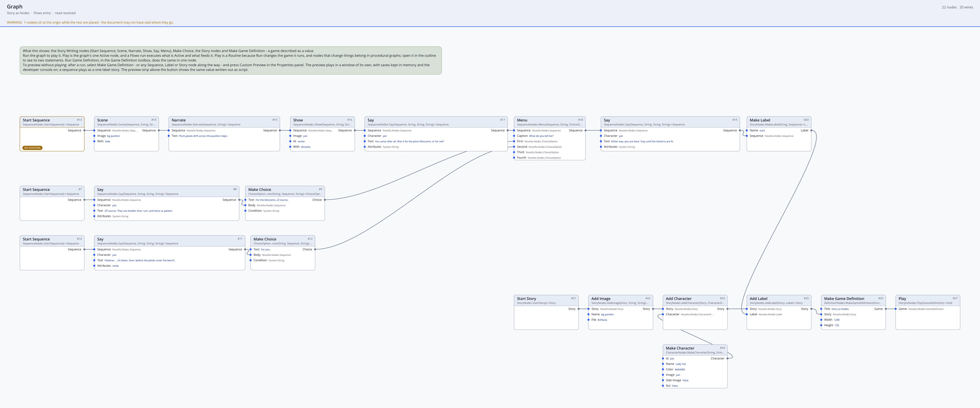
Task: Click Say #8 text 'Of course. They are lovelier'
Action: tap(138, 211)
